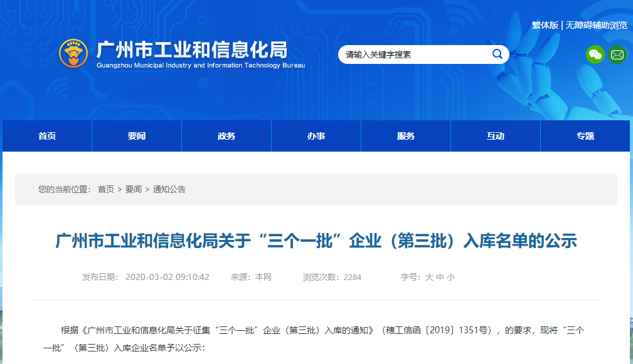Click the view count 2284
Image resolution: width=633 pixels, height=364 pixels.
click(353, 277)
